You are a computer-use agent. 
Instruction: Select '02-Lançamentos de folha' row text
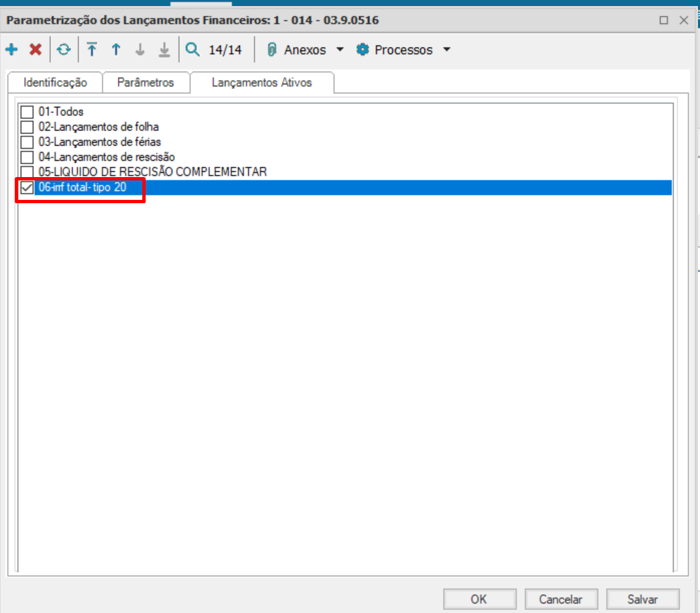tap(99, 127)
